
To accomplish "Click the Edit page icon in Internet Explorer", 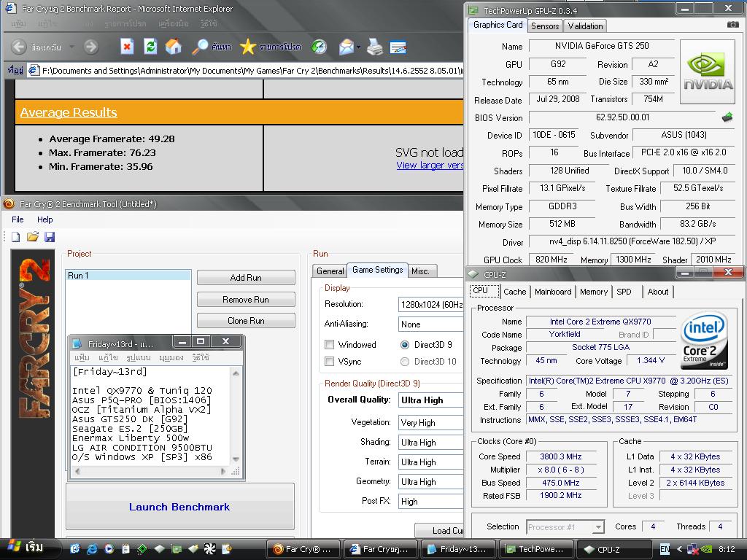I will 398,47.
